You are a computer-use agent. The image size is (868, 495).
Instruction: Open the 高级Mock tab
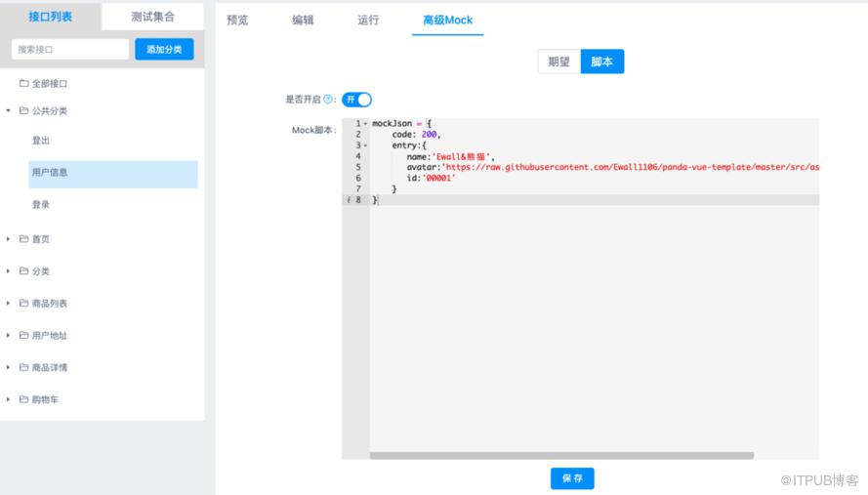(448, 20)
